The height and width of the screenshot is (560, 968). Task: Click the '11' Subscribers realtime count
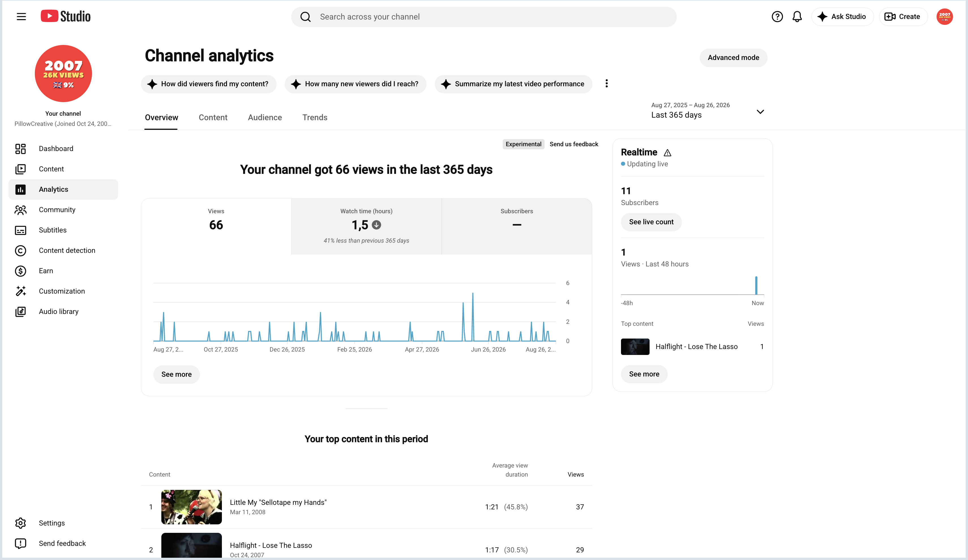pyautogui.click(x=626, y=191)
